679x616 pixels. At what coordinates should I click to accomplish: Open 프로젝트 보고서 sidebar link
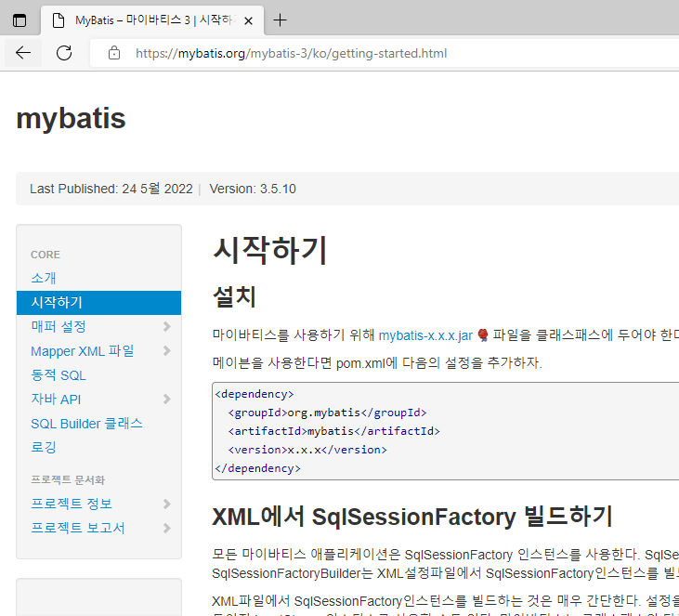[x=78, y=528]
